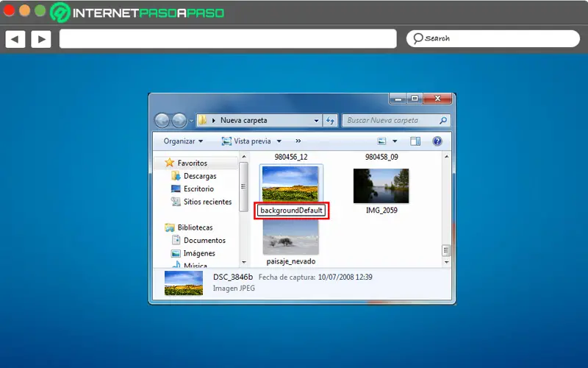588x368 pixels.
Task: Select the IMG_2059 lake thumbnail
Action: coord(381,186)
